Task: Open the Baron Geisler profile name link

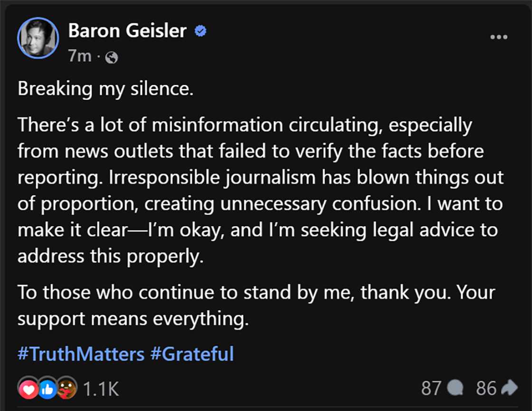Action: click(x=127, y=31)
